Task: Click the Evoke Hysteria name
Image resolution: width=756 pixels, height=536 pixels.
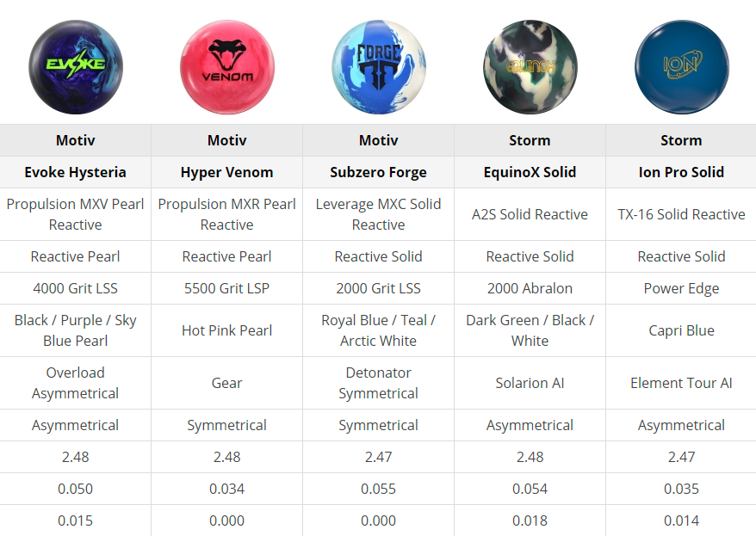Action: pyautogui.click(x=76, y=172)
